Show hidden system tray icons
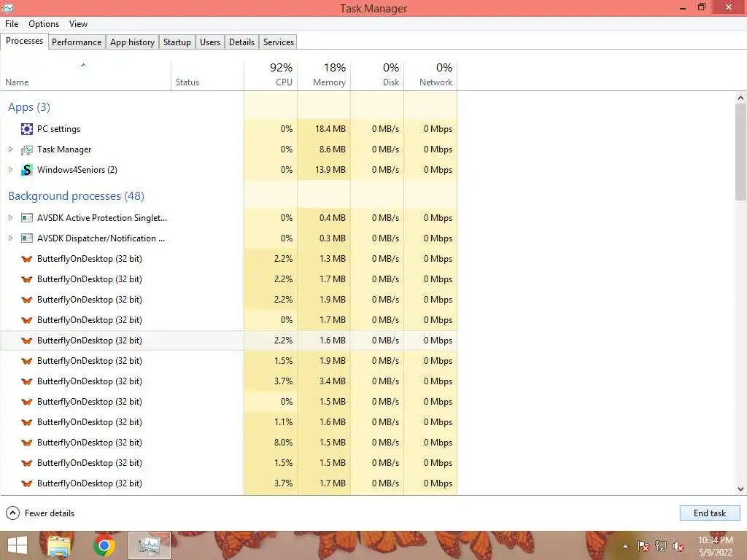 point(625,547)
